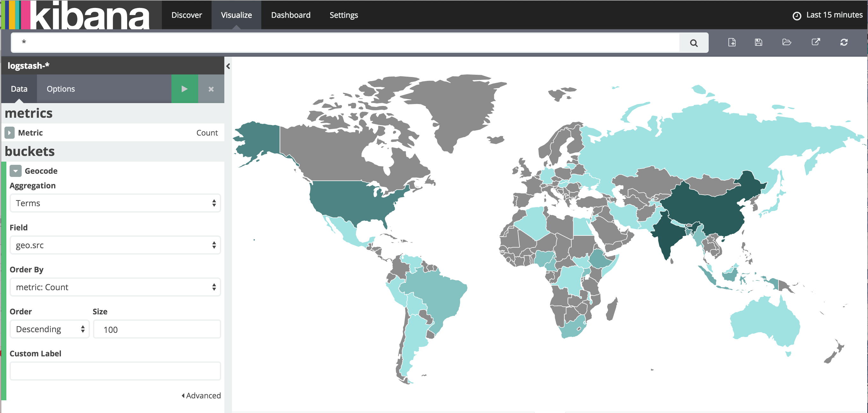Collapse the sidebar with the left chevron
This screenshot has height=413, width=868.
tap(228, 66)
